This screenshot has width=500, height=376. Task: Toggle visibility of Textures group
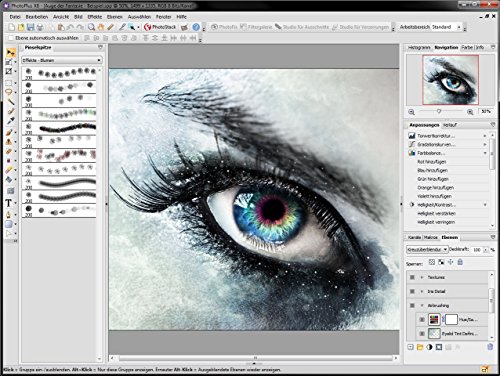(412, 277)
